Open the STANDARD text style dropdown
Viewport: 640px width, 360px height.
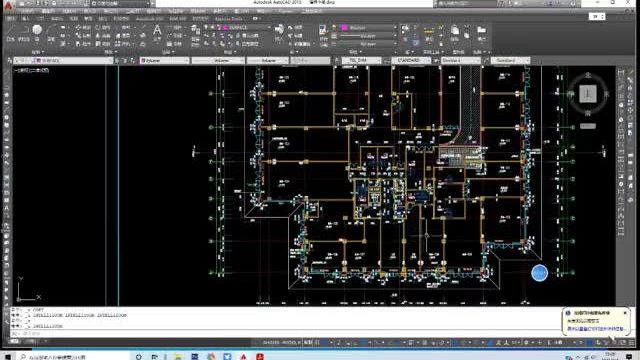[411, 60]
